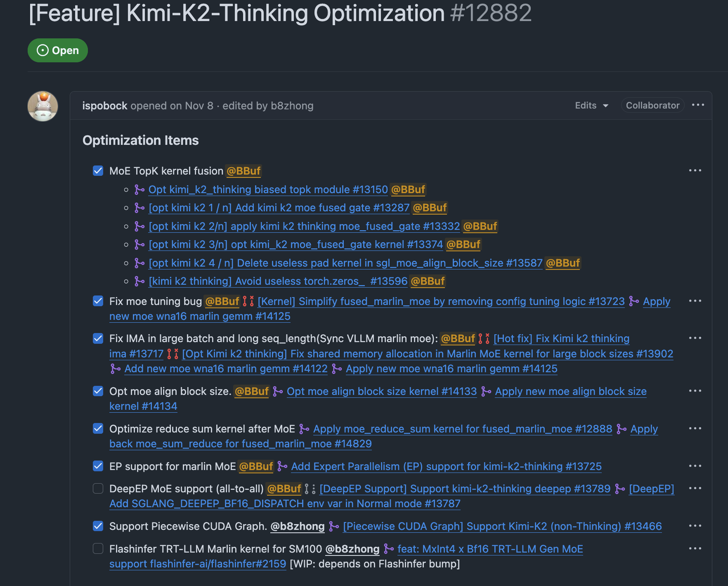
Task: Open delete useless pad kernel #13587 link
Action: click(x=346, y=263)
